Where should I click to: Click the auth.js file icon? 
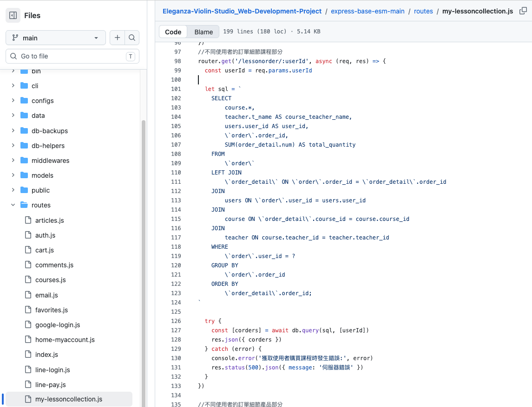click(28, 235)
